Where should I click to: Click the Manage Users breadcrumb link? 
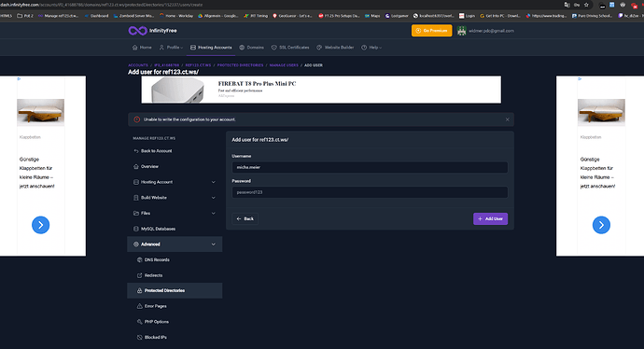coord(284,65)
